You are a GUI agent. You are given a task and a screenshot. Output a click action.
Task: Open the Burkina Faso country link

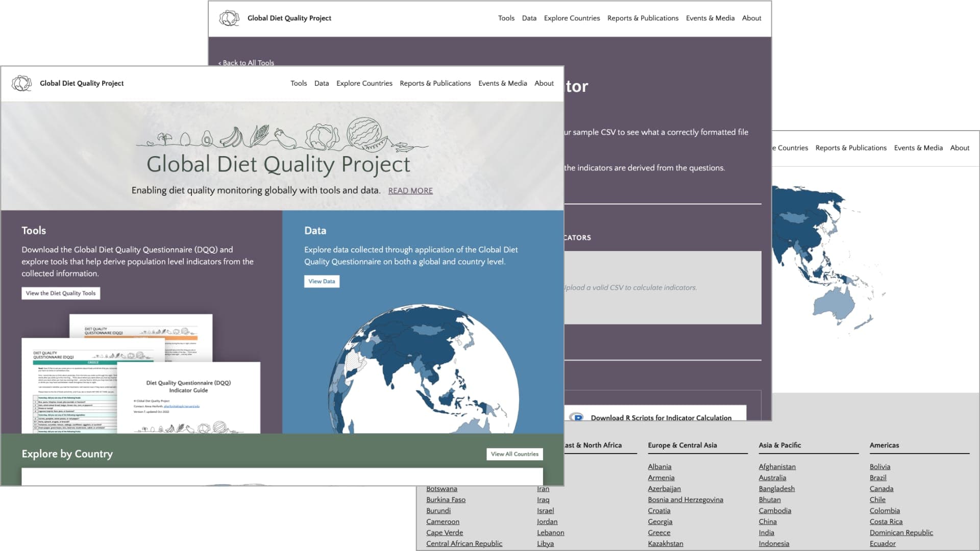coord(446,500)
